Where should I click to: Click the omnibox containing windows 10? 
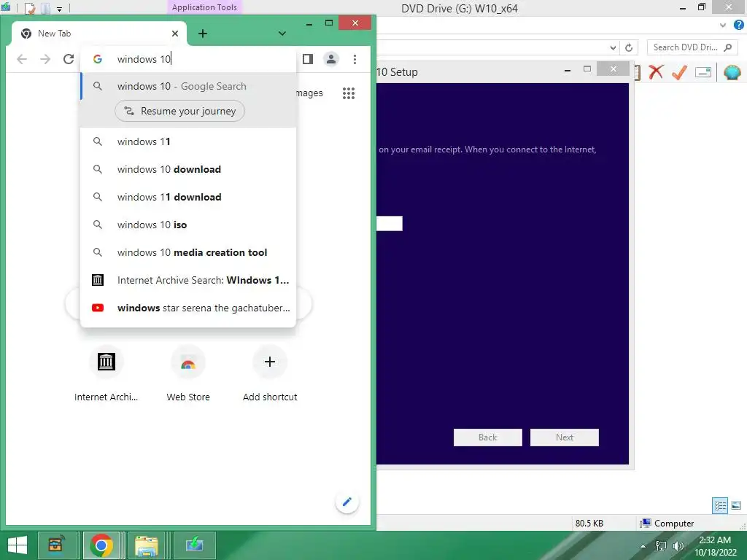[188, 59]
